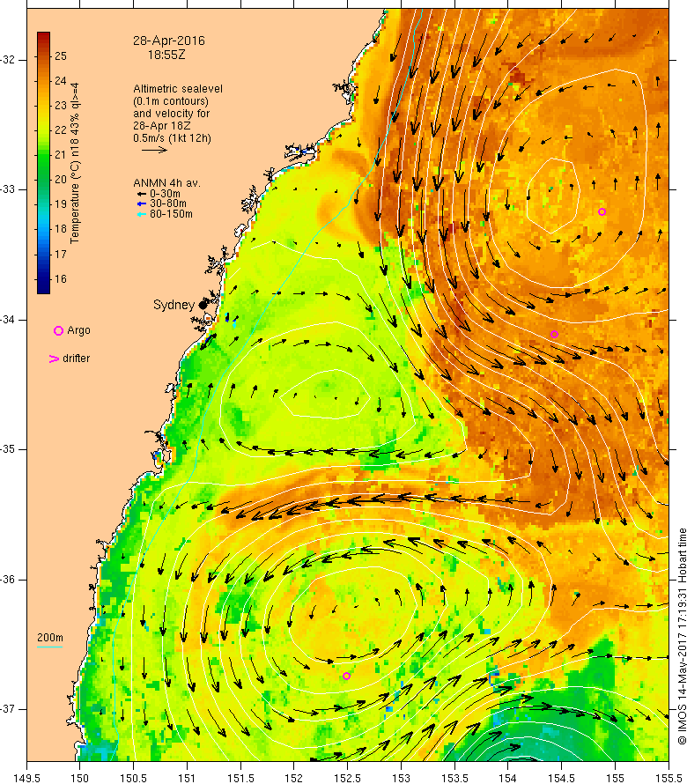The image size is (687, 784).
Task: Click the 20 value on temperature scale
Action: 61,180
